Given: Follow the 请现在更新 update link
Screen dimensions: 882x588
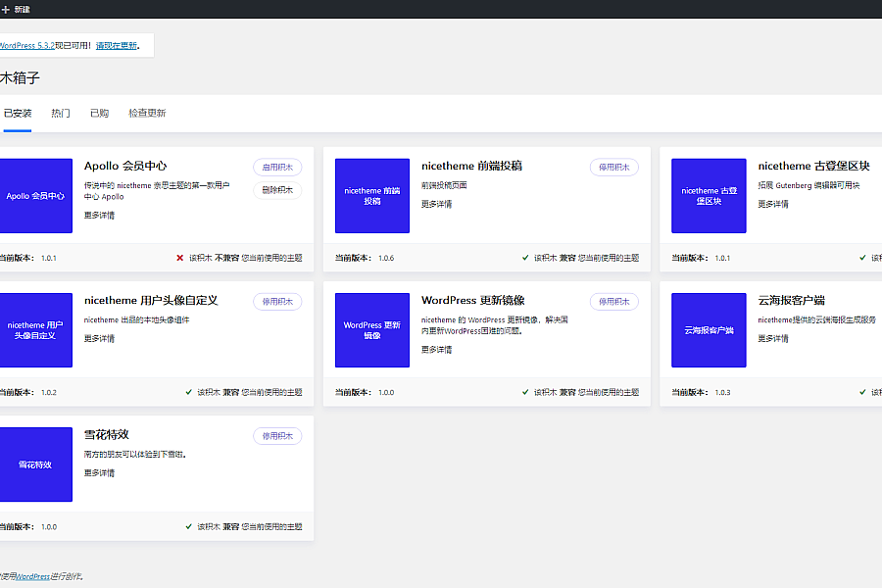Looking at the screenshot, I should click(x=117, y=46).
